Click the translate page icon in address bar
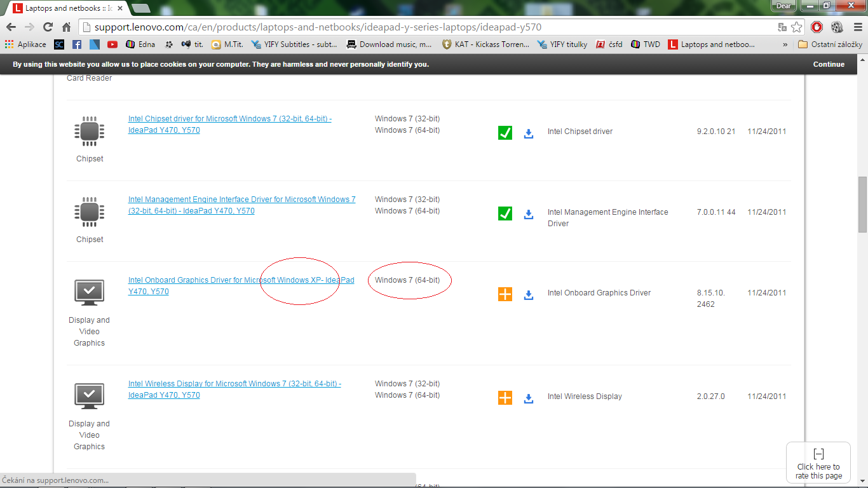Viewport: 868px width, 488px height. 782,27
